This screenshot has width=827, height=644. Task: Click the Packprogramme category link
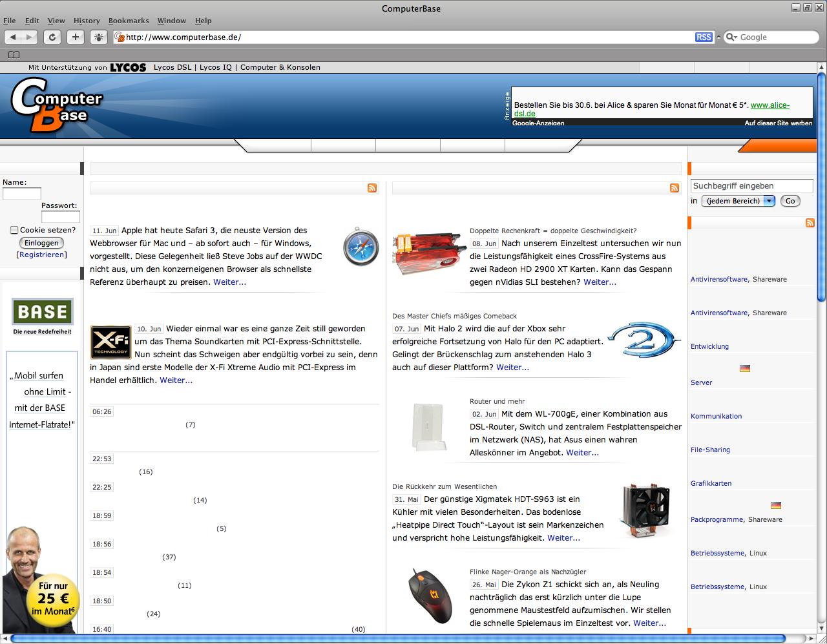(x=717, y=519)
